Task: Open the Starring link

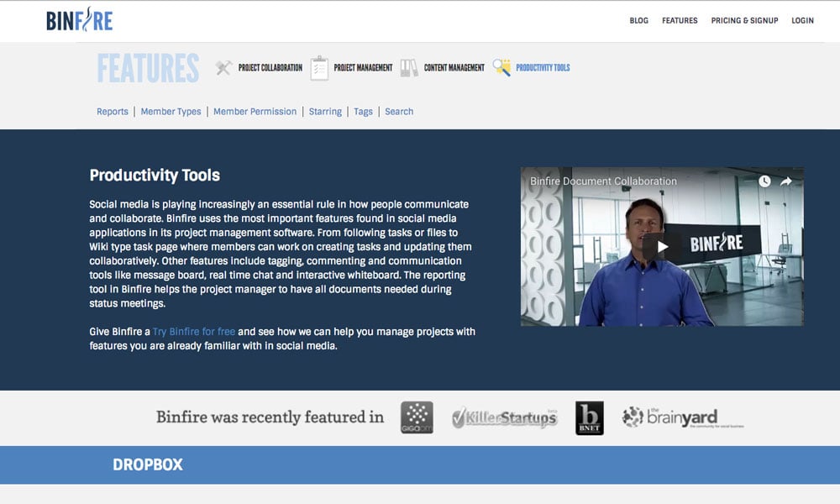Action: click(x=325, y=112)
